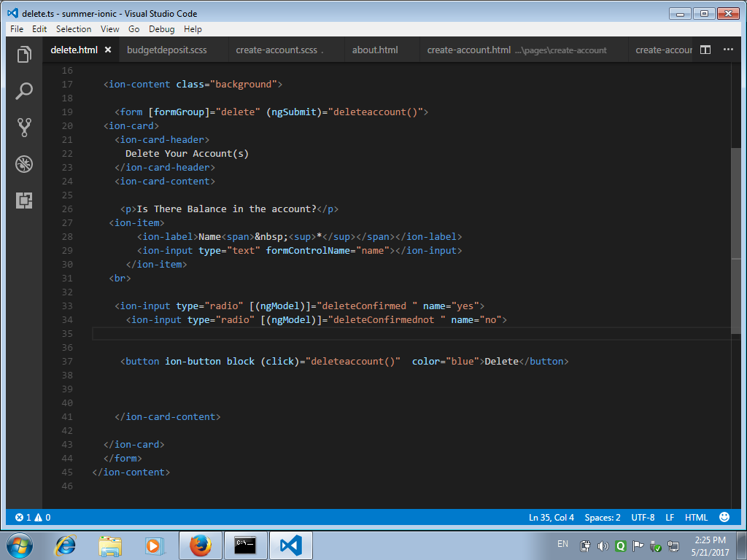
Task: Open the Debug view icon
Action: click(24, 164)
